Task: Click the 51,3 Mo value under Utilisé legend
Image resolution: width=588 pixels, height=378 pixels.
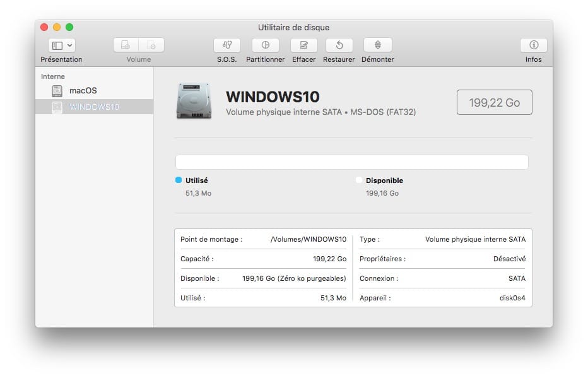Action: pyautogui.click(x=198, y=193)
